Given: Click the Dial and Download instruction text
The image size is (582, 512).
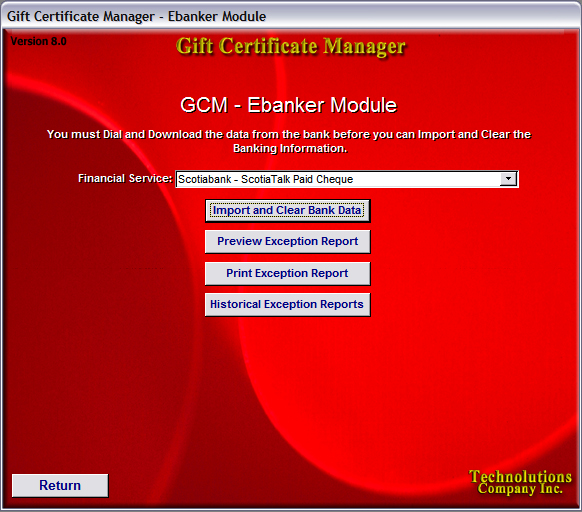Looking at the screenshot, I should (x=289, y=134).
